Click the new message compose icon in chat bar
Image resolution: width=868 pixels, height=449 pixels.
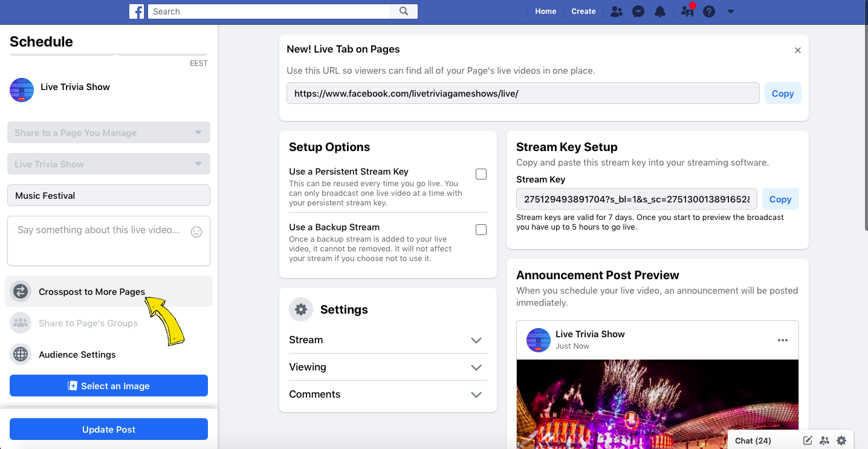coord(808,441)
